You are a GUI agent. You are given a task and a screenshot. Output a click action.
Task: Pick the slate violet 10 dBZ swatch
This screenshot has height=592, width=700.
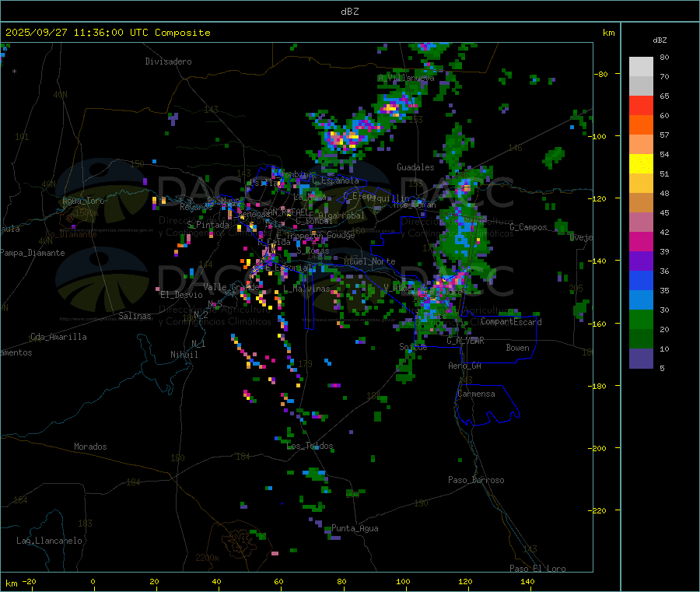point(641,359)
